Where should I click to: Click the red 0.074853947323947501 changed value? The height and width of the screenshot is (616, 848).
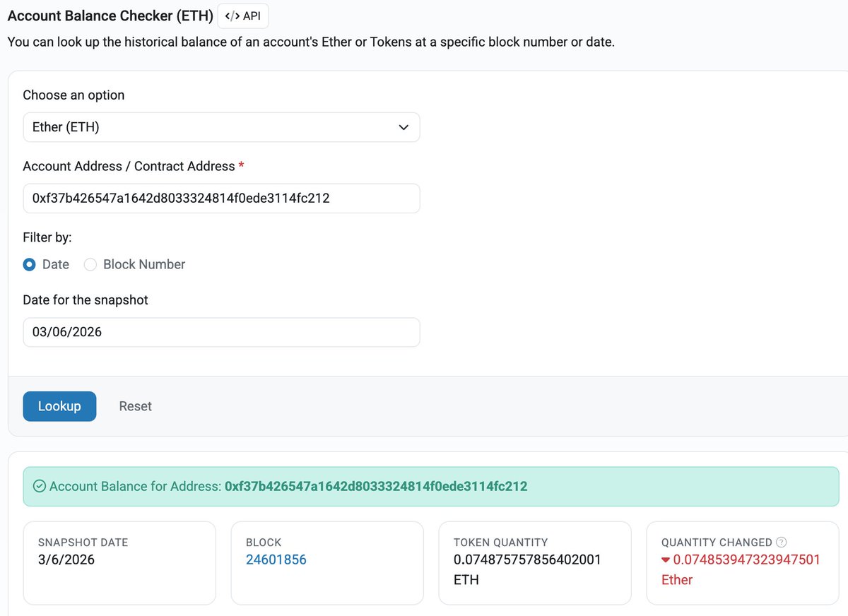coord(746,560)
